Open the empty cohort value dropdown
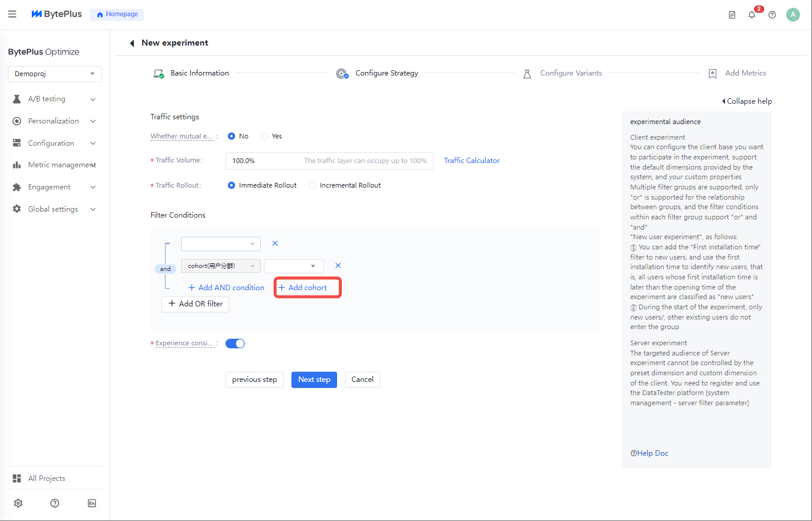Screen dimensions: 812x521 click(x=294, y=266)
